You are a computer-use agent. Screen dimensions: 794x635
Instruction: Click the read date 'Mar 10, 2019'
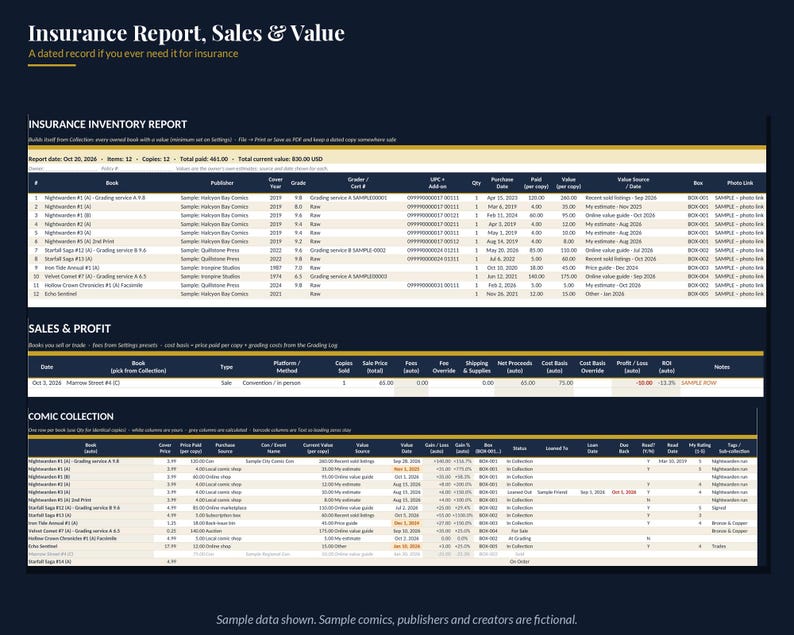[x=672, y=461]
